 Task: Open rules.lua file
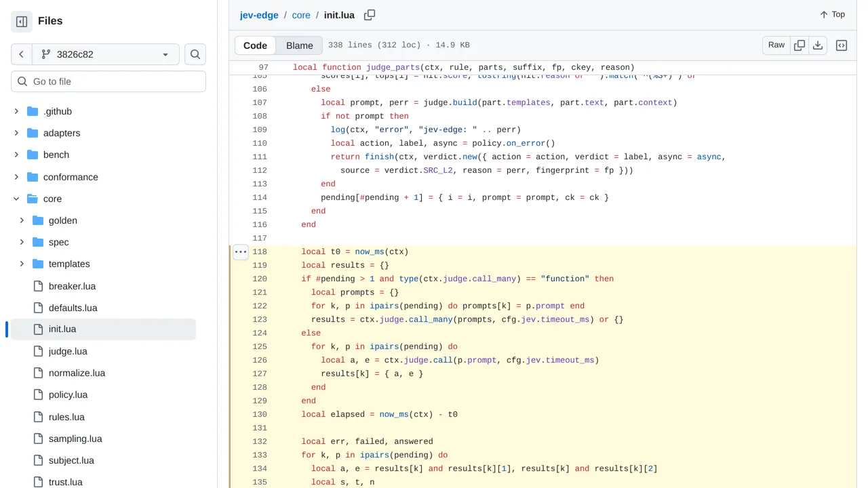pos(66,417)
